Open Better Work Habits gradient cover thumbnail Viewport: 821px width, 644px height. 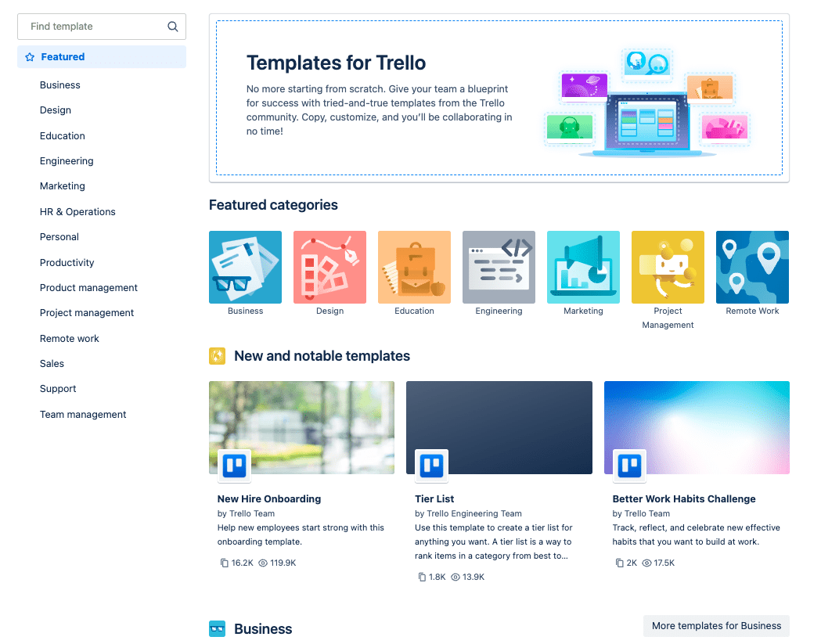pyautogui.click(x=697, y=427)
